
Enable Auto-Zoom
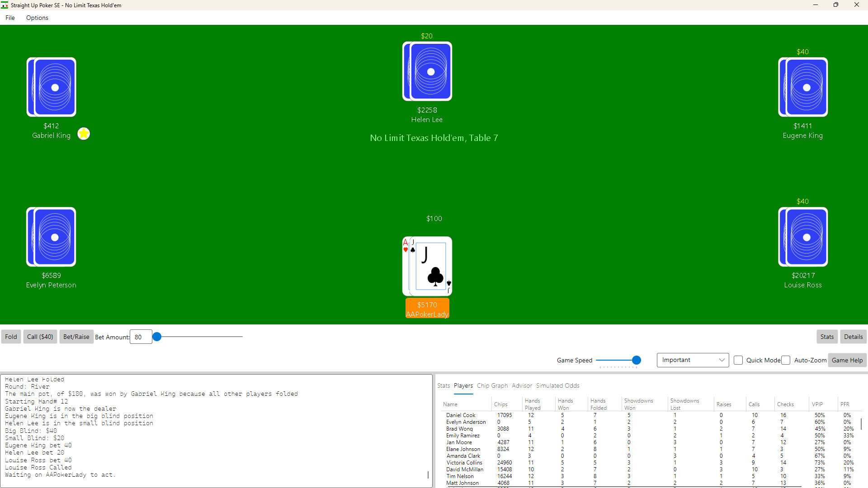point(786,360)
